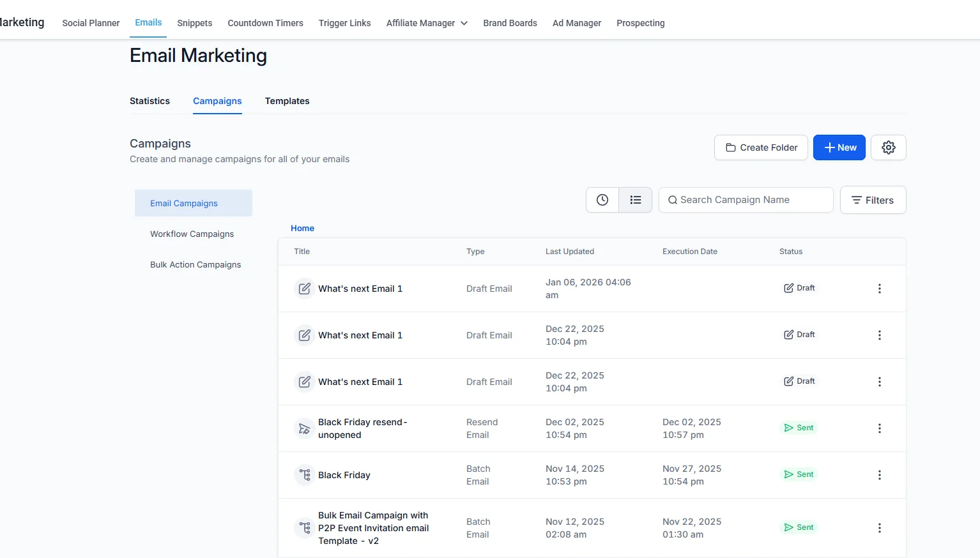Focus the Search Campaign Name field
The image size is (980, 558).
point(746,200)
